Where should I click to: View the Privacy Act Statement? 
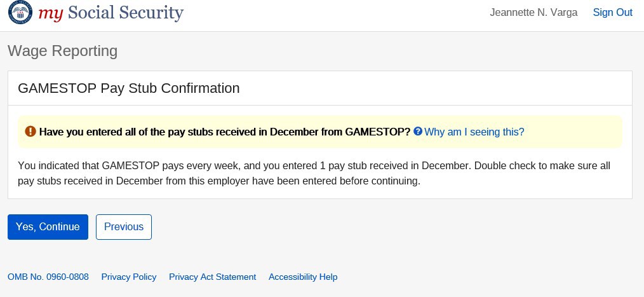pos(212,277)
